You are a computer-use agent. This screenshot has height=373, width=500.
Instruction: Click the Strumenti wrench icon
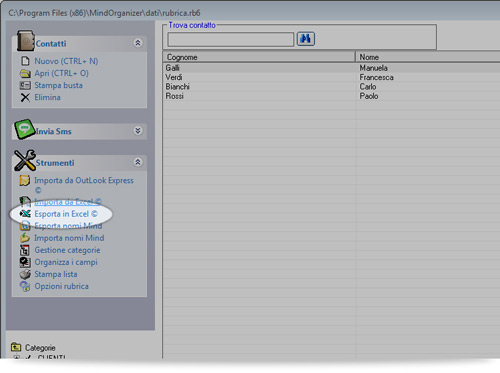point(25,160)
